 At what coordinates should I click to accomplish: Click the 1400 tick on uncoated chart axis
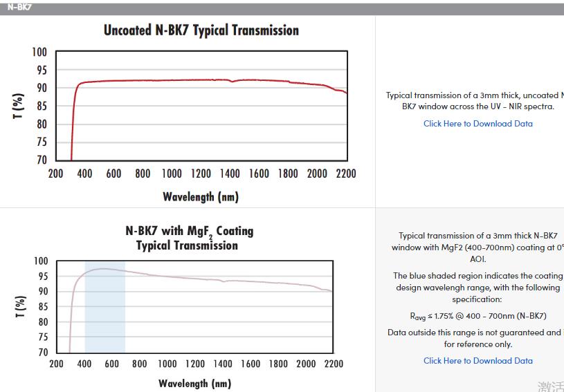(x=230, y=174)
